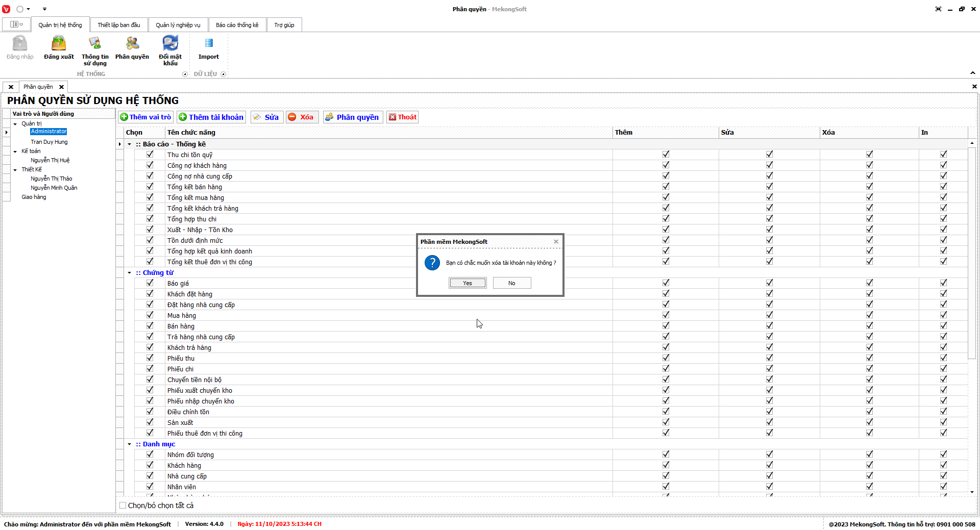This screenshot has width=980, height=530.
Task: Open the Trợ giúp ribbon tab
Action: (x=284, y=25)
